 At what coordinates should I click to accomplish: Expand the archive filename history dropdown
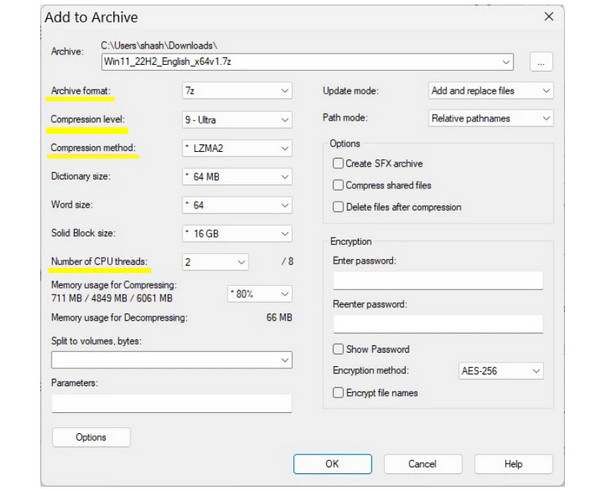506,62
